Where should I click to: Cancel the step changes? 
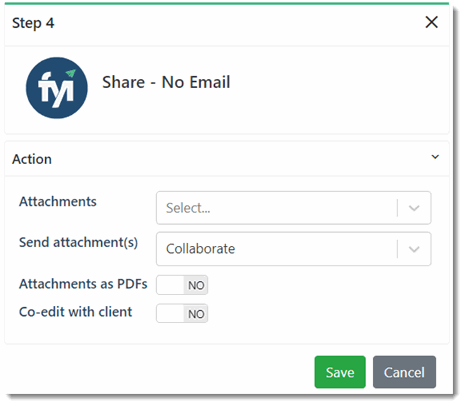pos(404,372)
